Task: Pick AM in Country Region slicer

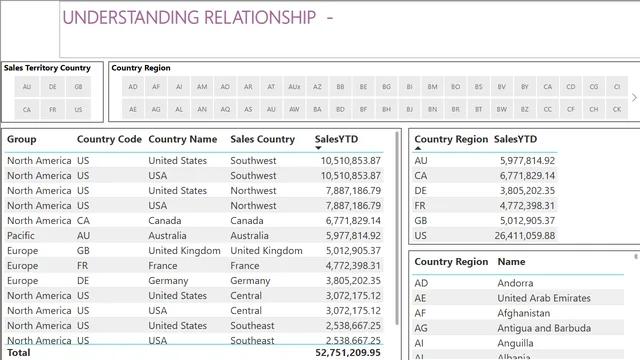Action: click(202, 87)
